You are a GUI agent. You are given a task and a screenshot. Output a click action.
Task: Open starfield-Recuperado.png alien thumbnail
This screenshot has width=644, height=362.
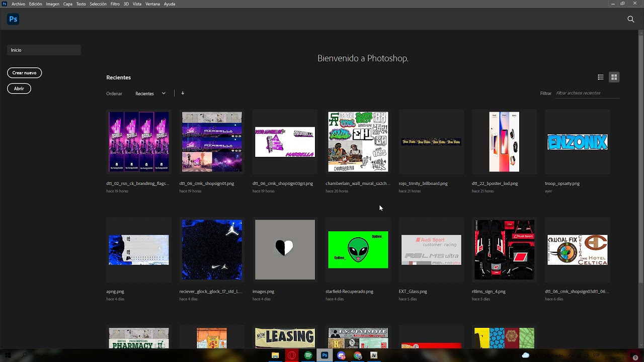(x=358, y=250)
